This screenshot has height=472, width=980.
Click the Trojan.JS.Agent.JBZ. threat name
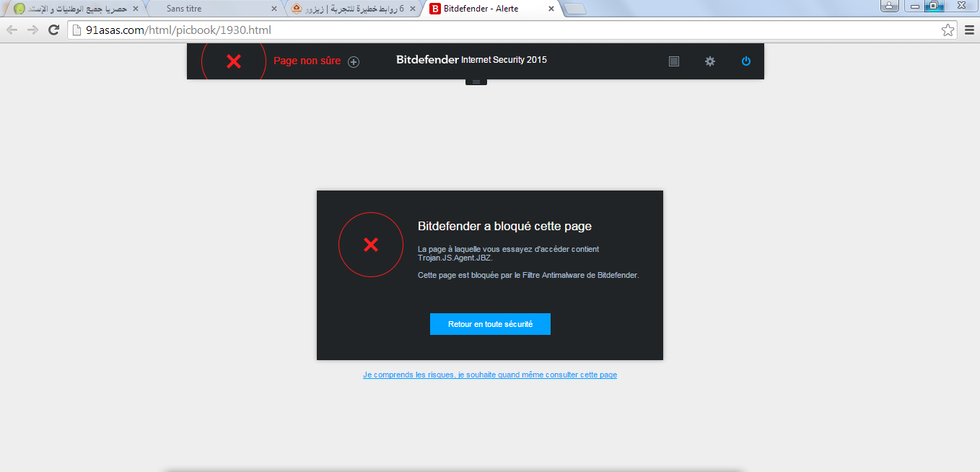[455, 258]
